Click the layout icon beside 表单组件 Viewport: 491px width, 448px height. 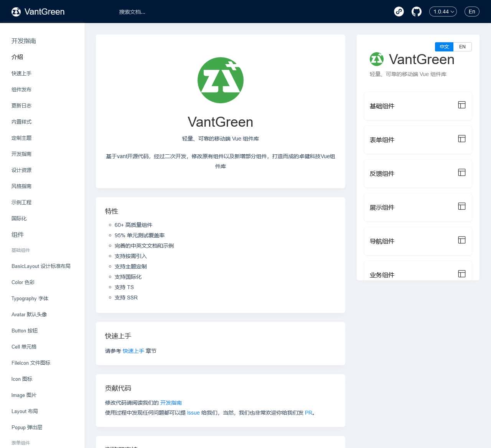coord(462,139)
